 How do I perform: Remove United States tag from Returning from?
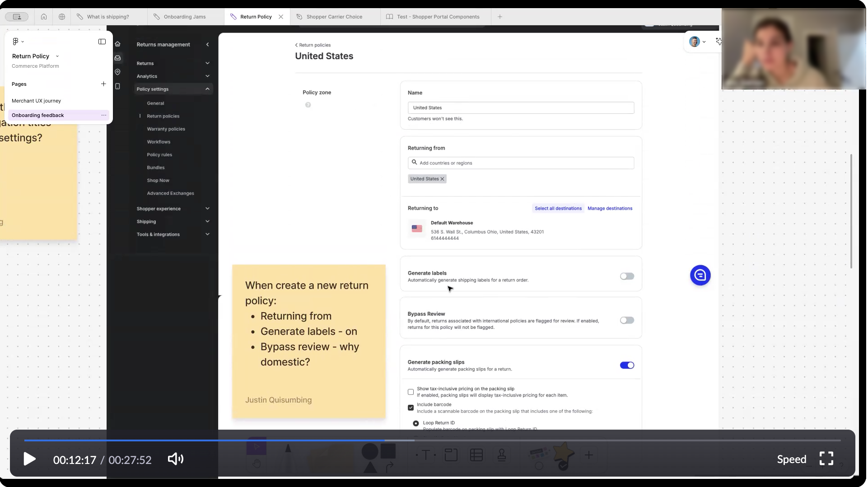coord(442,179)
